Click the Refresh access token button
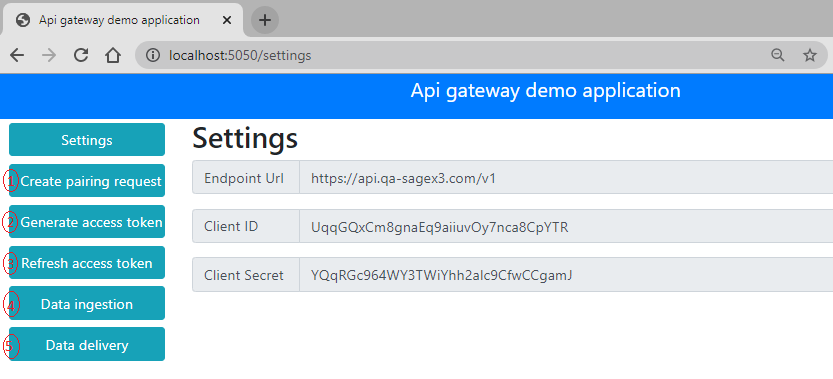The width and height of the screenshot is (833, 379). [87, 263]
